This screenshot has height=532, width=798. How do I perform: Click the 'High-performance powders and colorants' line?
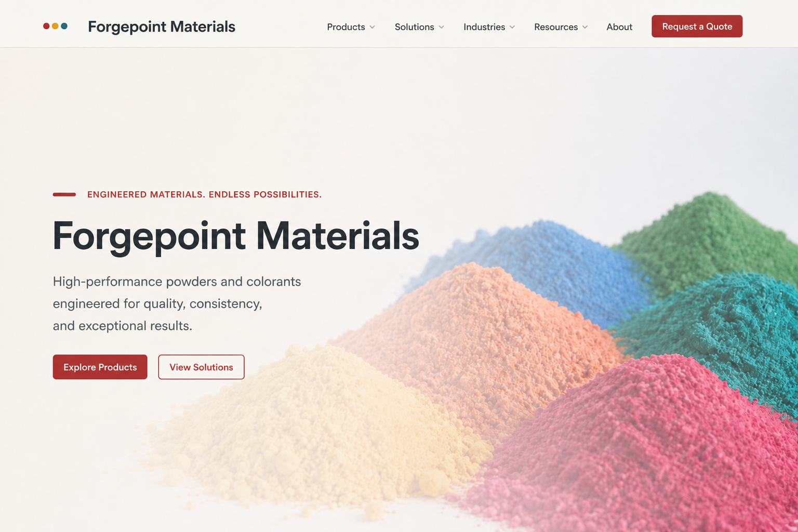[x=177, y=282]
